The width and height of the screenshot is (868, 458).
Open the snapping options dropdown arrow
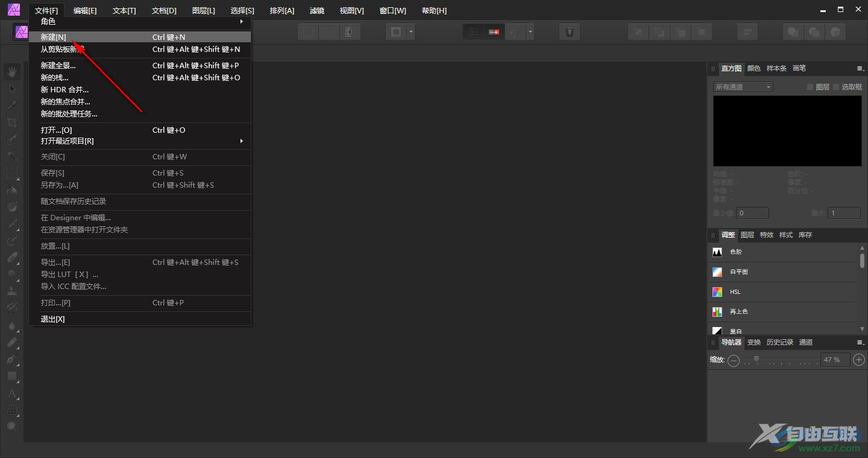(530, 32)
